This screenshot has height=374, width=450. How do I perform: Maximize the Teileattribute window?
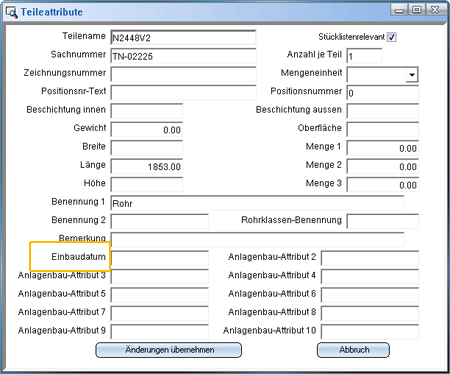pyautogui.click(x=417, y=10)
